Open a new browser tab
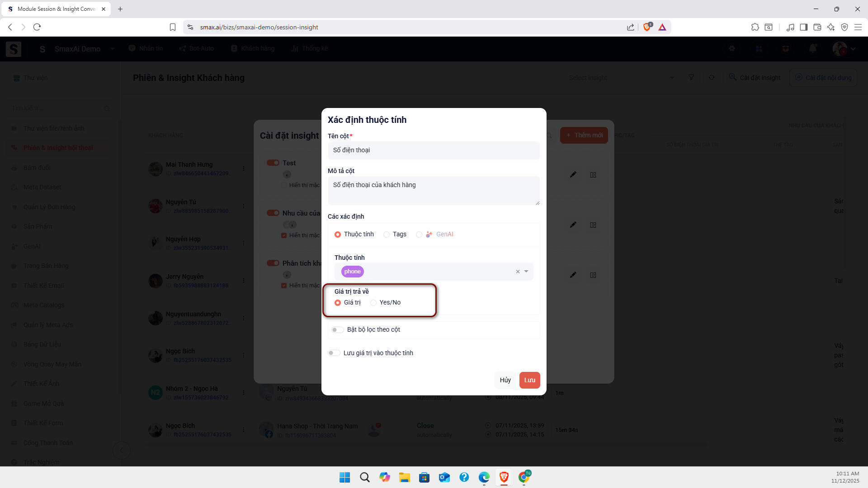The width and height of the screenshot is (868, 488). [120, 9]
